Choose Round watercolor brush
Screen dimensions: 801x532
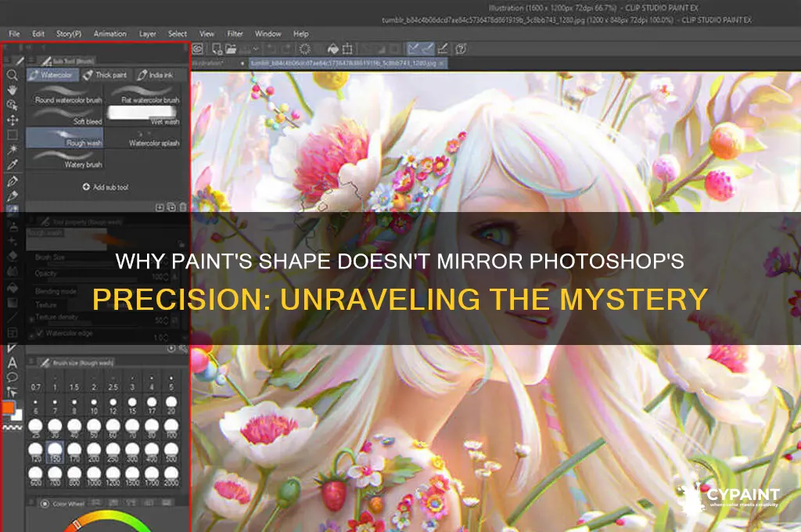[x=65, y=95]
